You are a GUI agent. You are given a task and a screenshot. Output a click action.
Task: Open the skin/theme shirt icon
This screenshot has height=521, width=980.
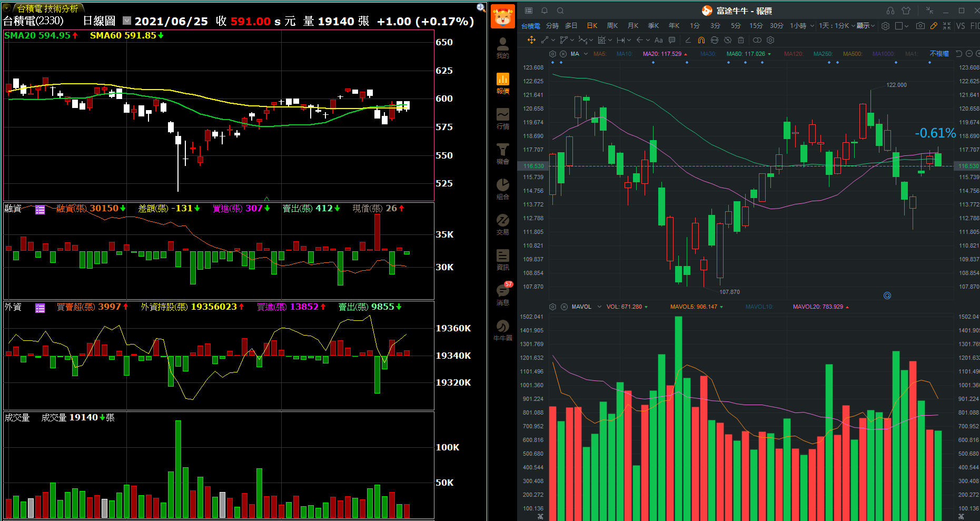pyautogui.click(x=906, y=11)
